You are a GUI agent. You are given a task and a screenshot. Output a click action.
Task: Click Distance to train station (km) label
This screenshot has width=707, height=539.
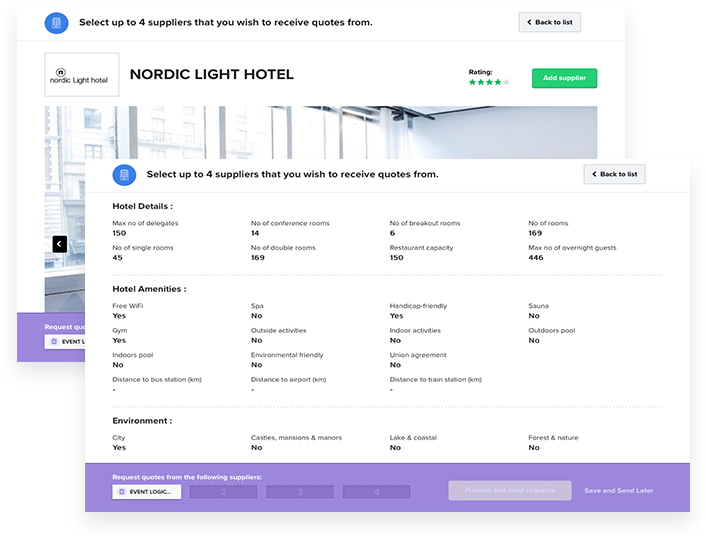tap(436, 379)
